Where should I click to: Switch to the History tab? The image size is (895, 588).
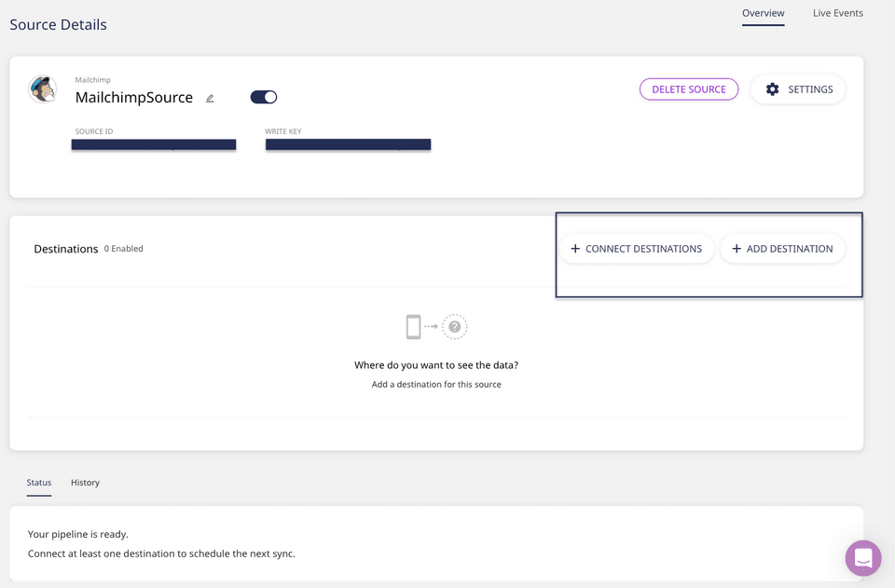click(x=85, y=483)
